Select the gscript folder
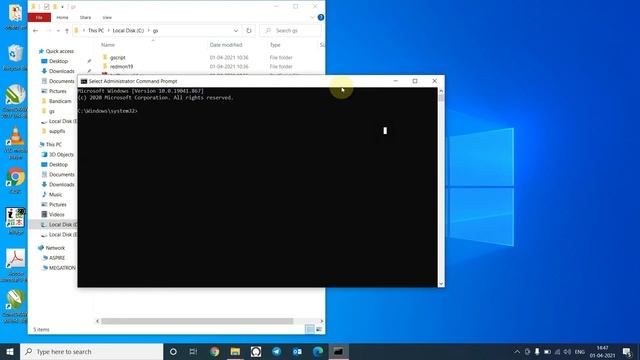This screenshot has width=640, height=360. point(118,58)
